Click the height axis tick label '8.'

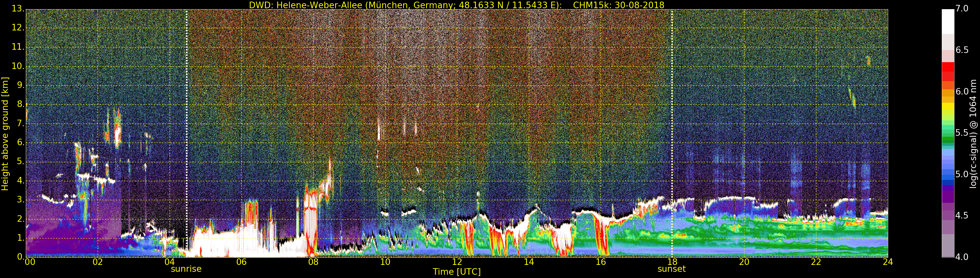pyautogui.click(x=21, y=104)
